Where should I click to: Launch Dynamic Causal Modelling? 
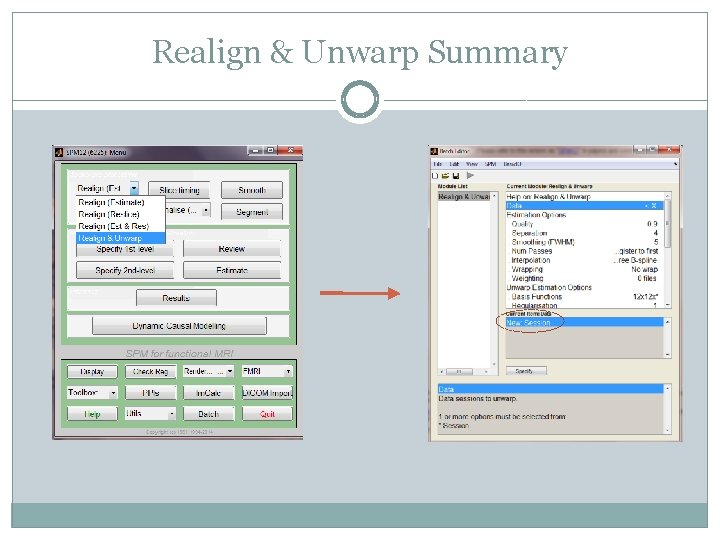click(179, 326)
